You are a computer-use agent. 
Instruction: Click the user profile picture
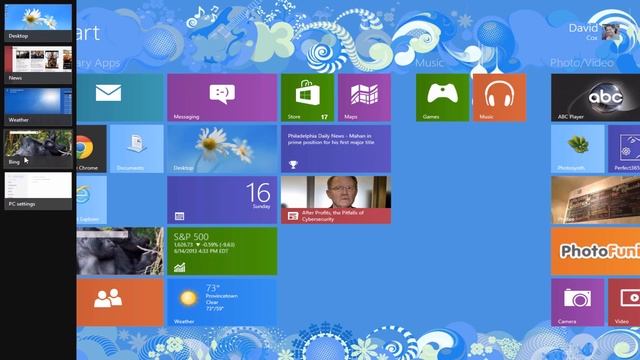click(611, 32)
